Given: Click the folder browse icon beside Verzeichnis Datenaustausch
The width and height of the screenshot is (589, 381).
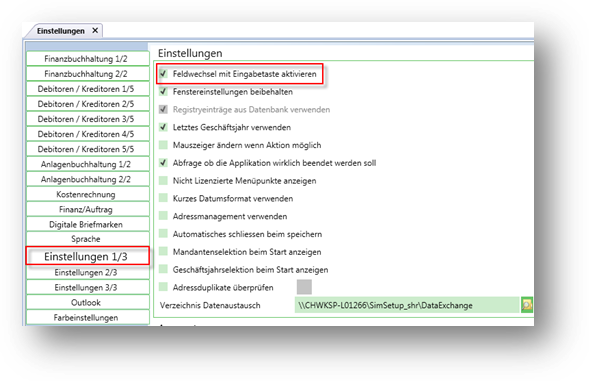Looking at the screenshot, I should (x=527, y=305).
